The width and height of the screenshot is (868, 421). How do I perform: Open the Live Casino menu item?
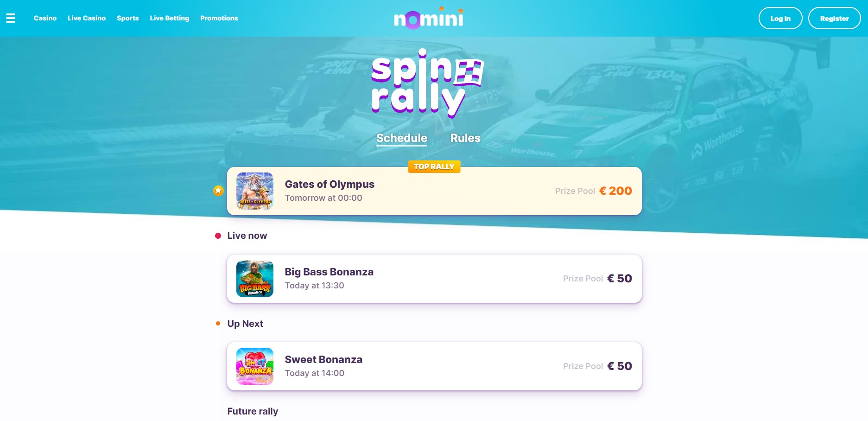pos(87,18)
